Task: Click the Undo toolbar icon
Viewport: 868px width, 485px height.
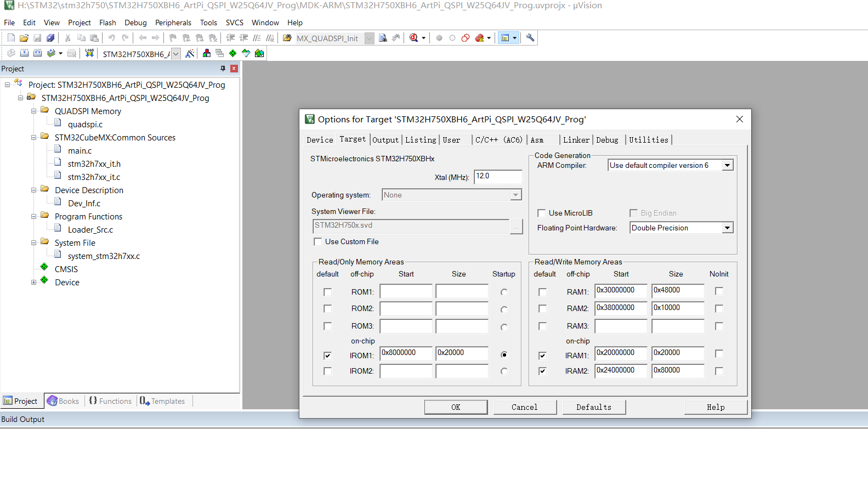Action: point(112,38)
